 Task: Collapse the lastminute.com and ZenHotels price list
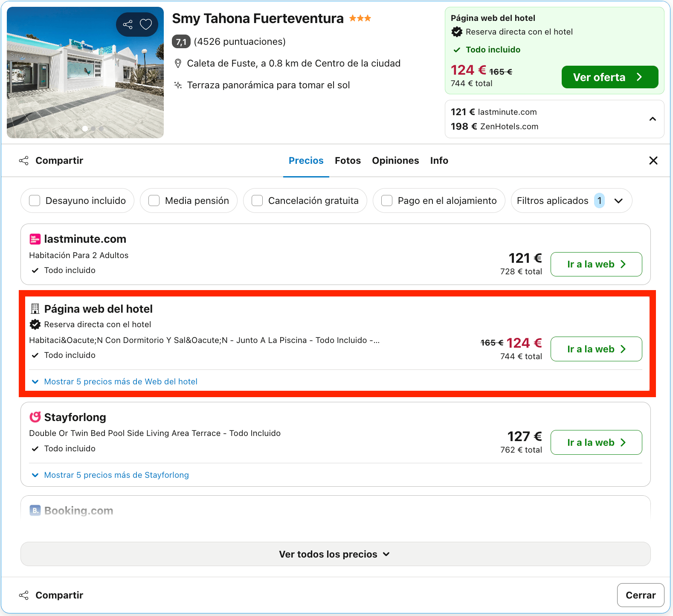(653, 119)
